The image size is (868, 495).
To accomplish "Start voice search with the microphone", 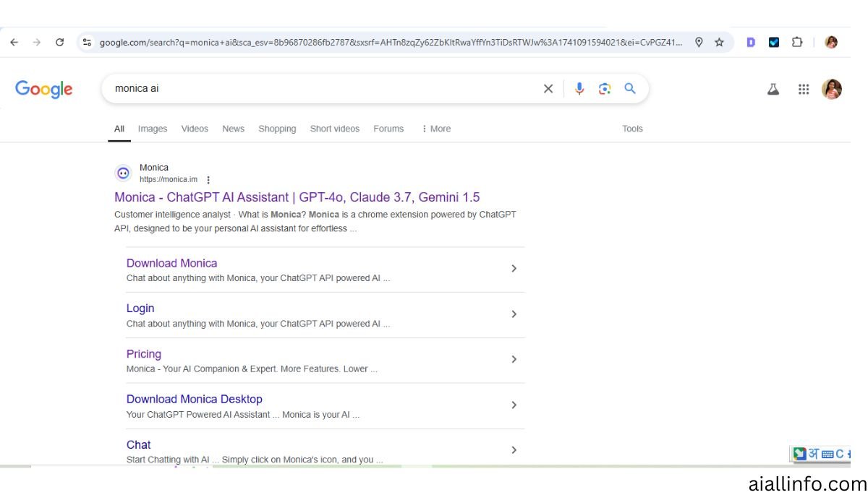I will pyautogui.click(x=579, y=89).
